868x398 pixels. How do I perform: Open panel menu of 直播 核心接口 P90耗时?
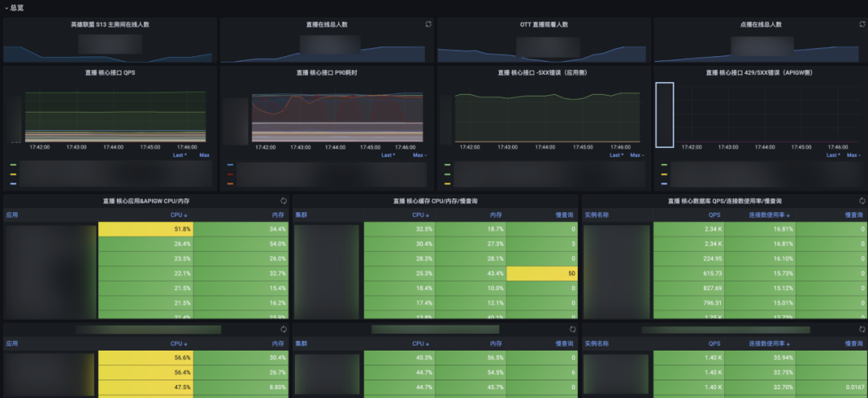click(326, 72)
